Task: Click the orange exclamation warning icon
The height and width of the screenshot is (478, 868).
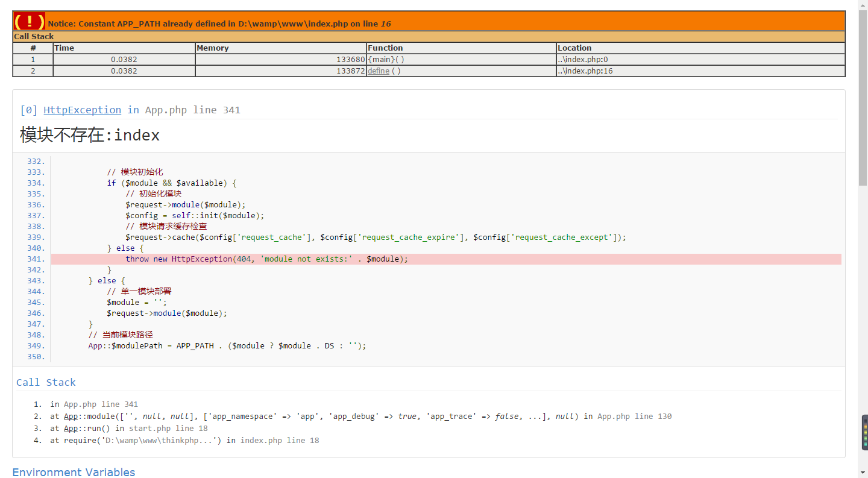Action: pyautogui.click(x=29, y=22)
